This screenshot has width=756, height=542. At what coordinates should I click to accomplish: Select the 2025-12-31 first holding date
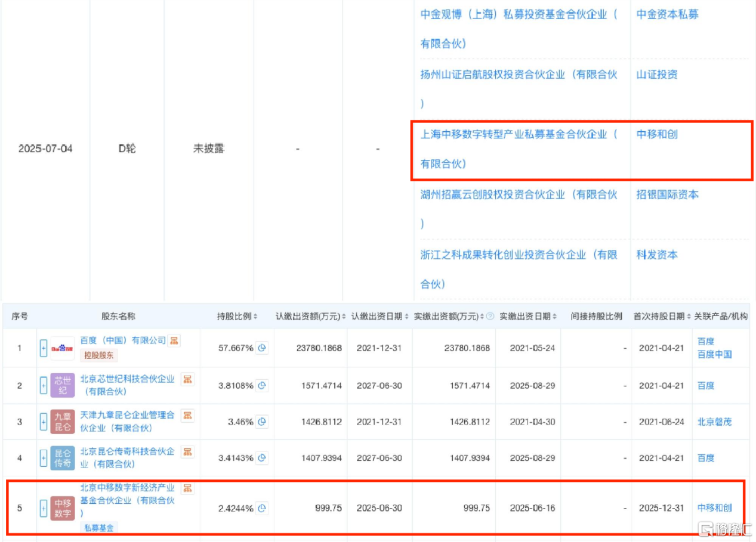pyautogui.click(x=662, y=509)
